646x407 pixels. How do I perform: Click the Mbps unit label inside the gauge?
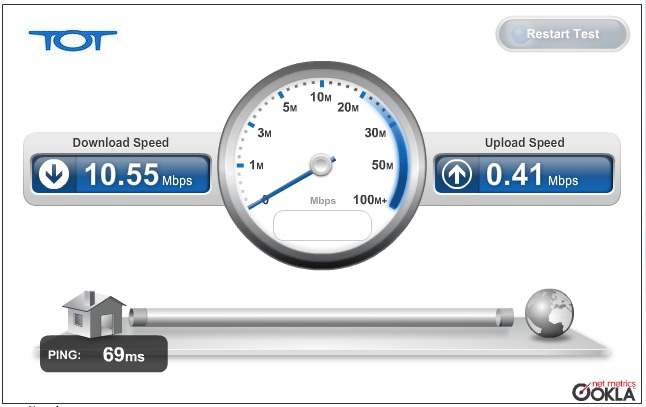[x=323, y=201]
